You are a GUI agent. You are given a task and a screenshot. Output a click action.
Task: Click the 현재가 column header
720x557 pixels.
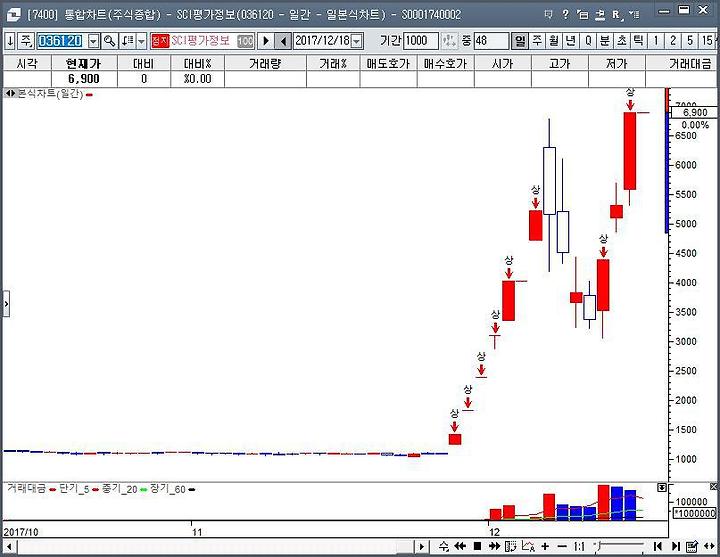tap(84, 63)
